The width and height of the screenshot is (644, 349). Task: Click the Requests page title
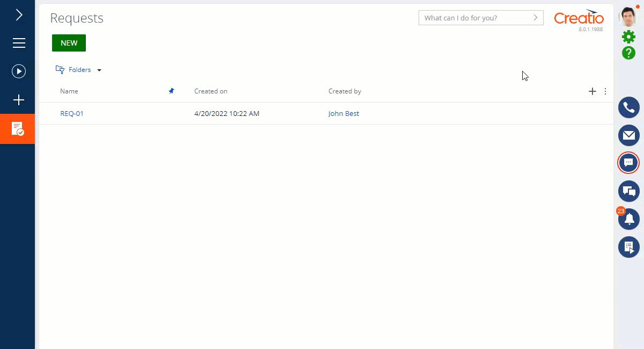77,18
